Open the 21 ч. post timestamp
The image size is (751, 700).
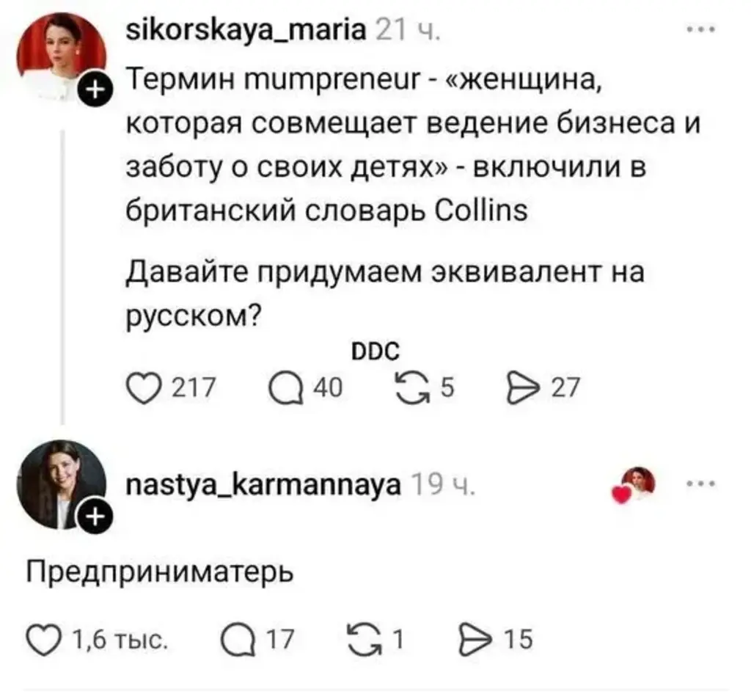coord(407,32)
